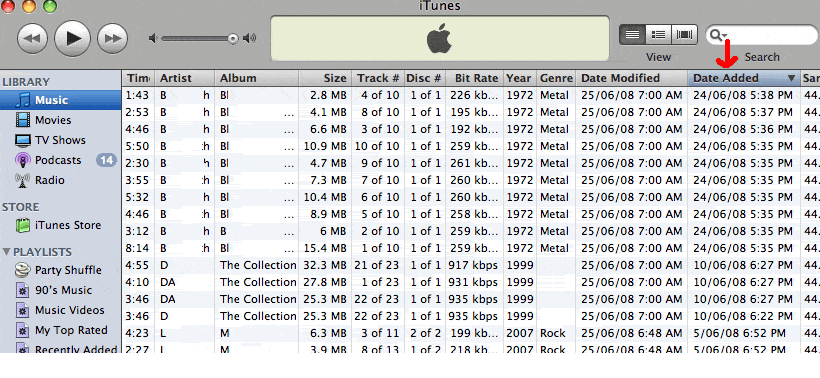Screen dimensions: 820x378
Task: Open TV Shows library
Action: 61,140
